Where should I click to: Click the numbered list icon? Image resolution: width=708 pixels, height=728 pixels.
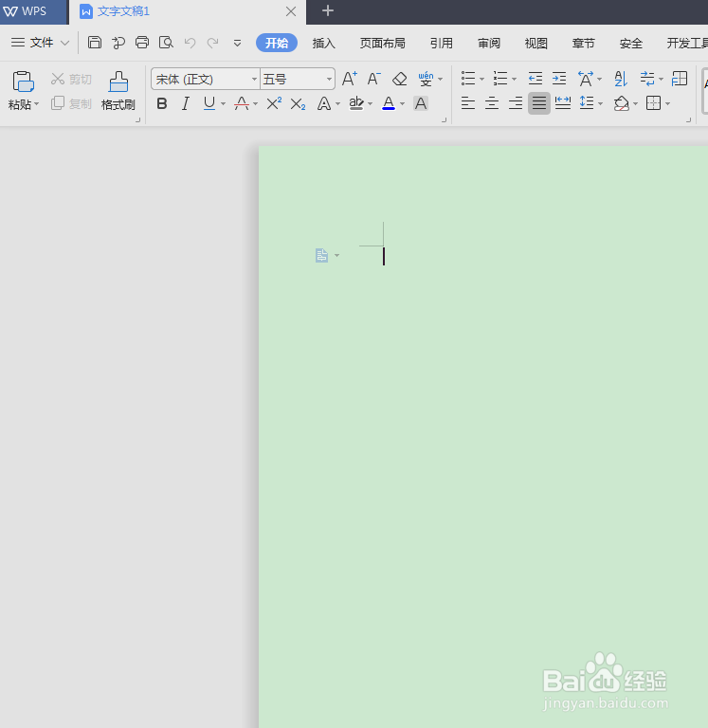500,79
